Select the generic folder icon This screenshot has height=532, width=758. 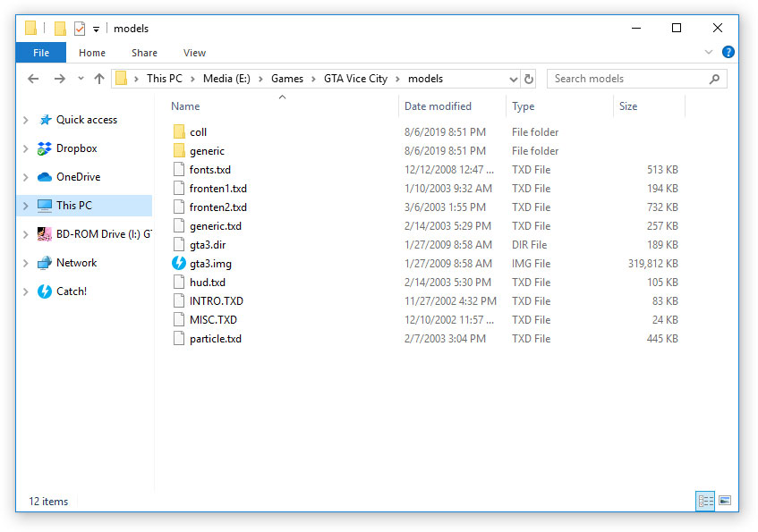pyautogui.click(x=179, y=151)
